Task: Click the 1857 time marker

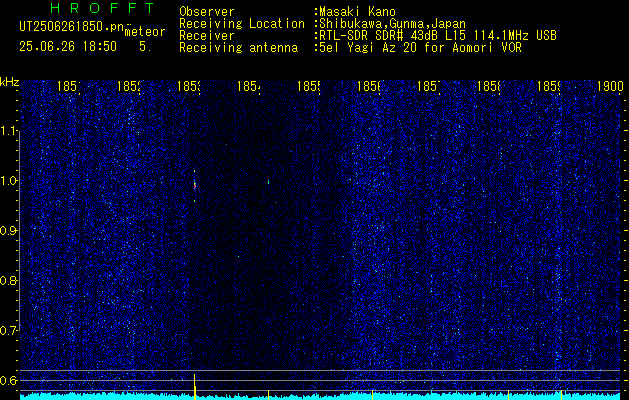Action: pos(429,86)
